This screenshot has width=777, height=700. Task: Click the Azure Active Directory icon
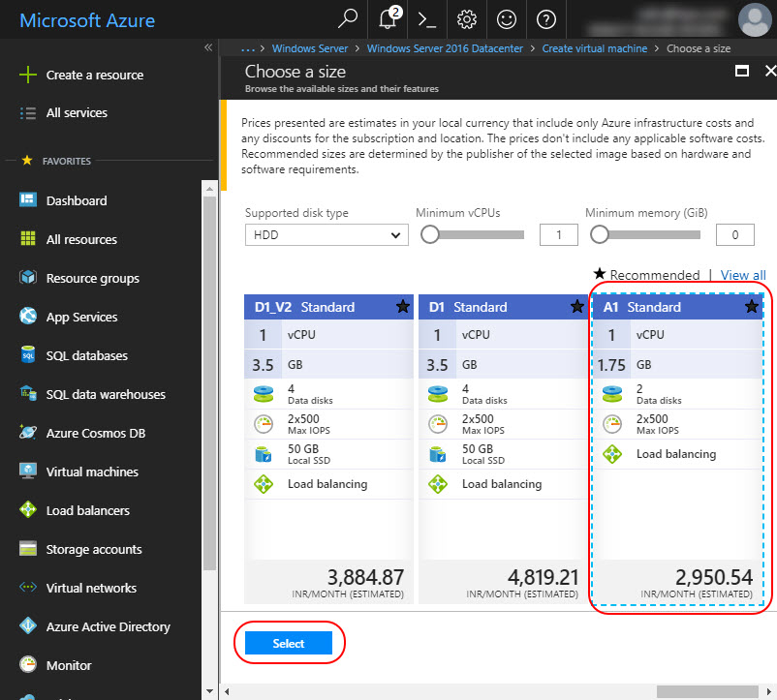pos(28,625)
